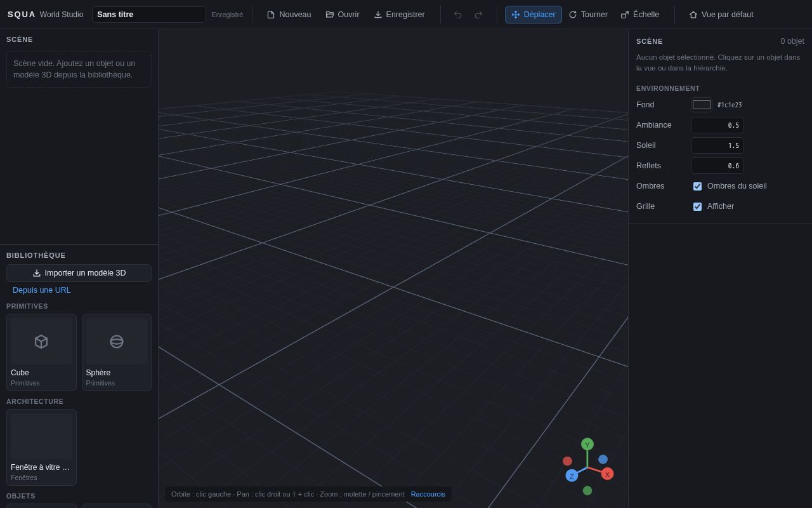This screenshot has height=508, width=812.
Task: Click Importer un modèle 3D
Action: click(x=79, y=273)
